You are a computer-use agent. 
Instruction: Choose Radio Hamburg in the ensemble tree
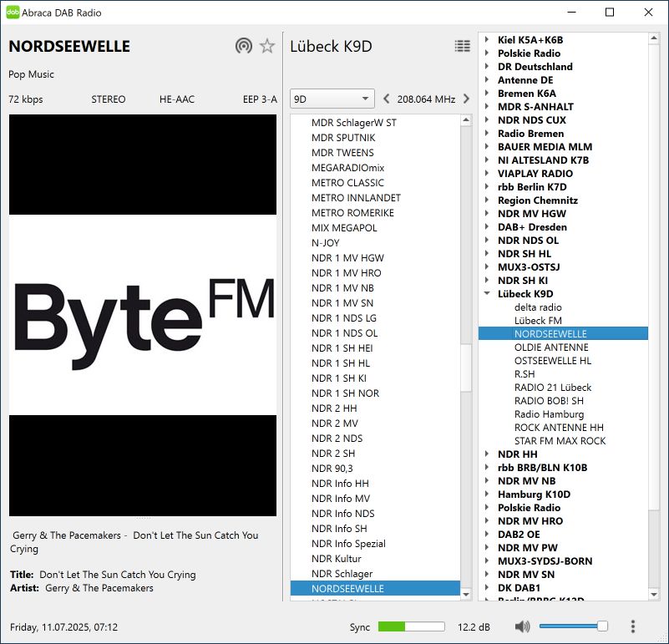click(x=549, y=414)
